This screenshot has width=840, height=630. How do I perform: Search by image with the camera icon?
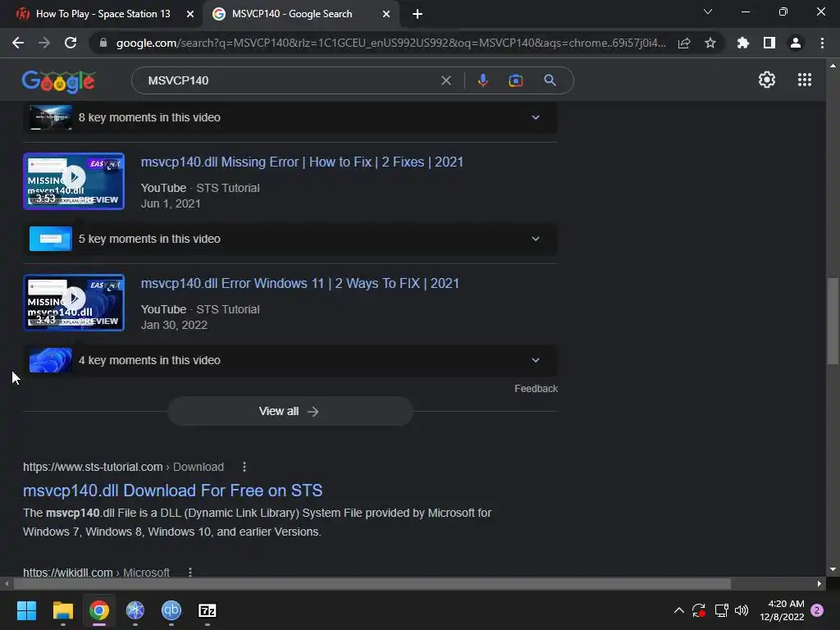pyautogui.click(x=515, y=80)
